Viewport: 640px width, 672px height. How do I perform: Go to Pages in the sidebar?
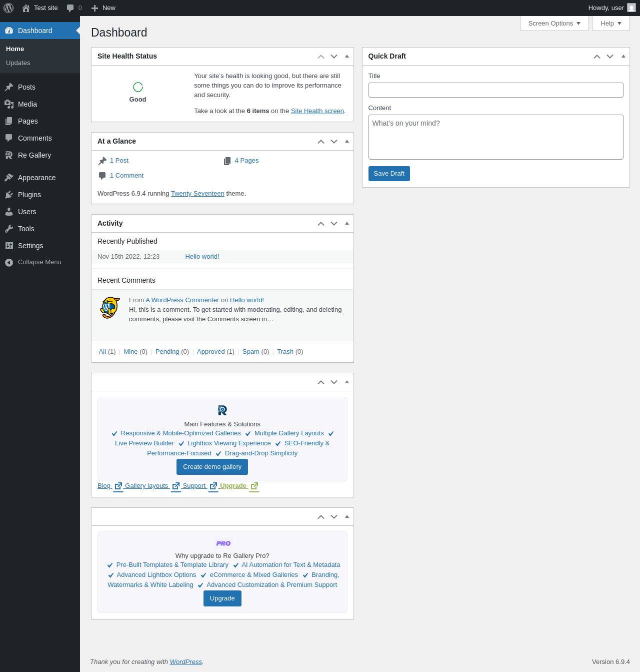(x=40, y=121)
